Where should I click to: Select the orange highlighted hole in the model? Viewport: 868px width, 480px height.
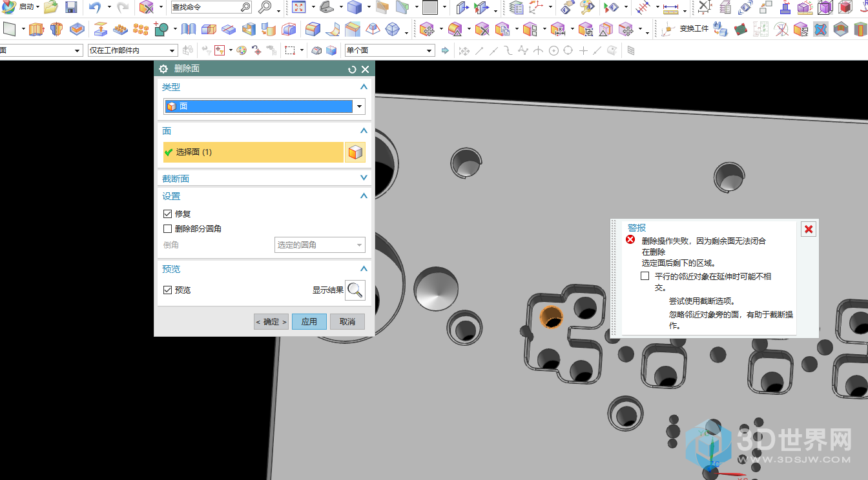(x=551, y=317)
